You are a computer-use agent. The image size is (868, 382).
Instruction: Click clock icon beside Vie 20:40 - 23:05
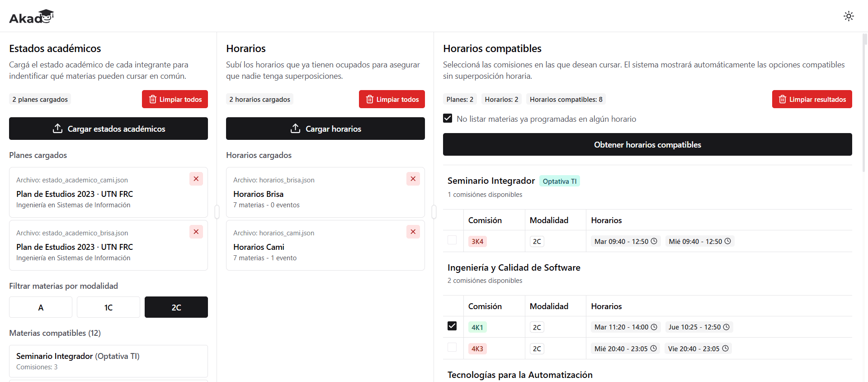click(725, 349)
